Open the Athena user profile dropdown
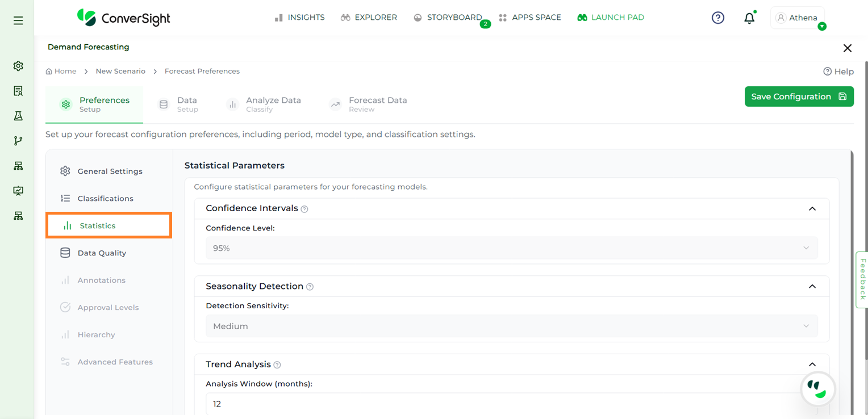Screen dimensions: 868x419 pos(798,18)
